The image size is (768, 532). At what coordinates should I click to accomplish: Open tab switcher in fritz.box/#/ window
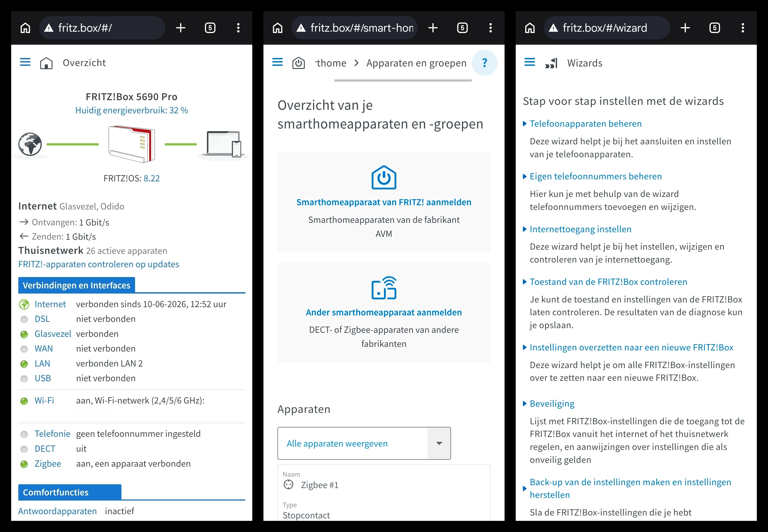[210, 28]
